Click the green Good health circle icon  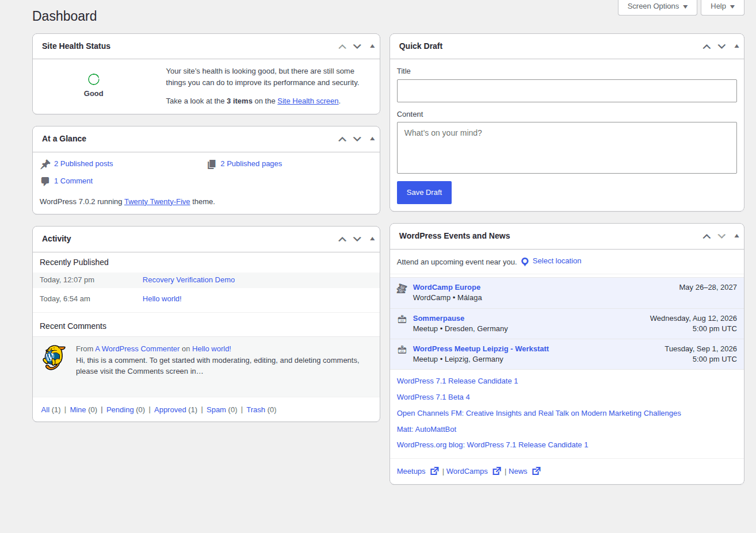click(x=94, y=79)
